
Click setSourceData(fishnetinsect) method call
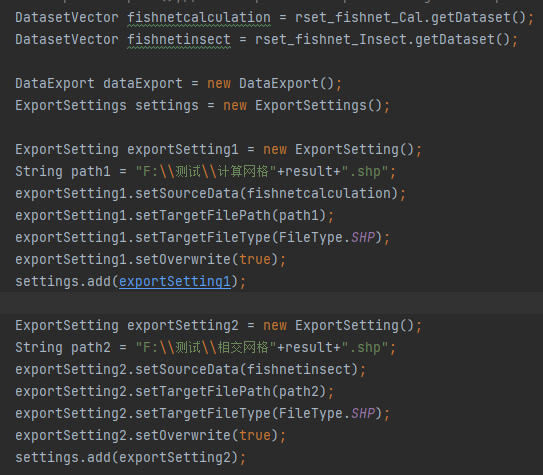point(247,369)
